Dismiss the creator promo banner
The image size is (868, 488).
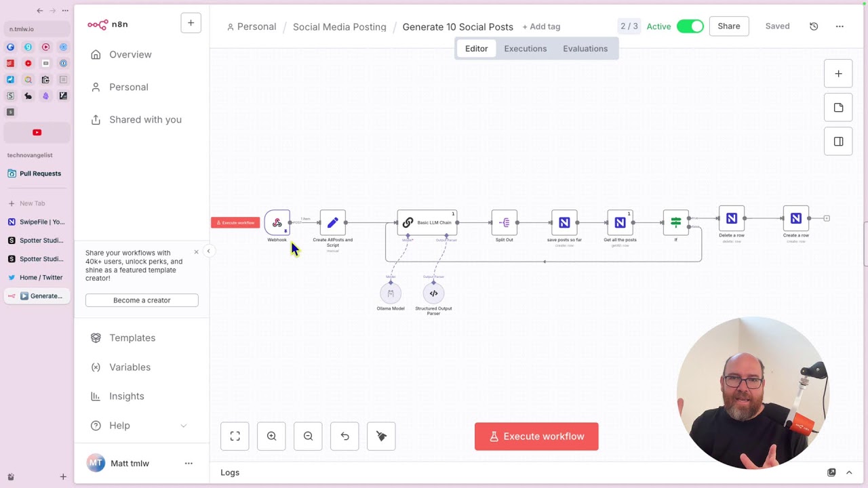pos(197,252)
